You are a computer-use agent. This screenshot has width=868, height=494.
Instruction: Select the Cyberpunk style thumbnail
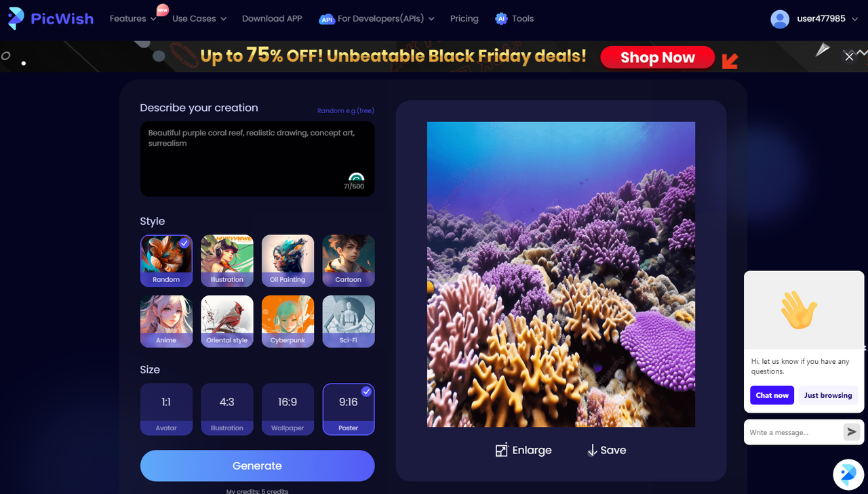[288, 321]
